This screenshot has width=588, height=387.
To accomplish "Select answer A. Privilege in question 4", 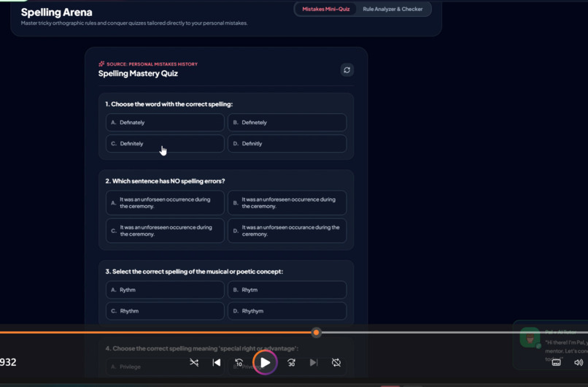I will [165, 367].
